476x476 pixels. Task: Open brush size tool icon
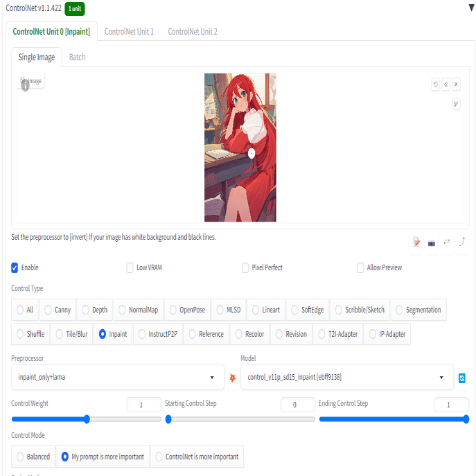point(456,104)
